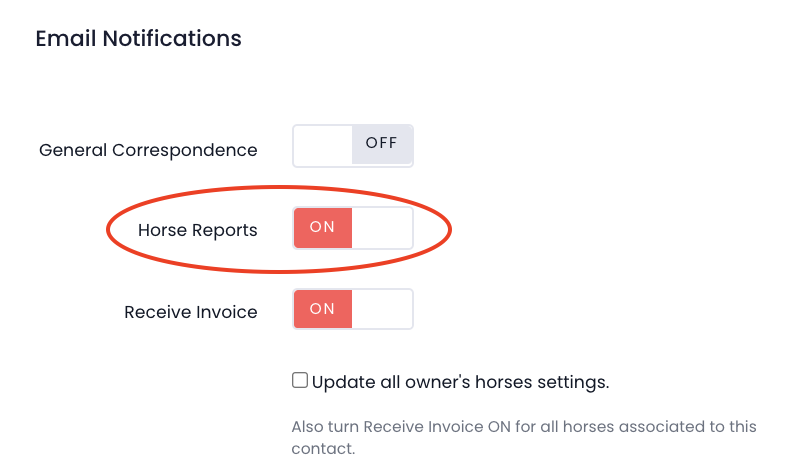800x476 pixels.
Task: Click the Horse Reports label text
Action: 197,230
